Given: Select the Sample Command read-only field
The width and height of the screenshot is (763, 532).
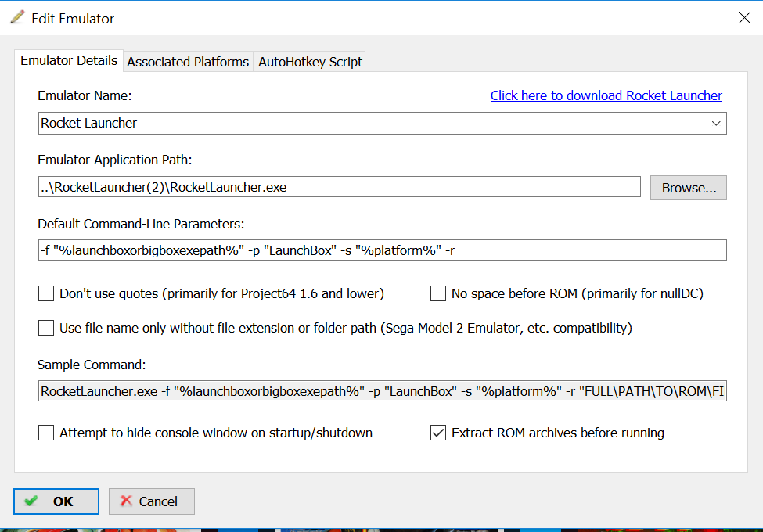Looking at the screenshot, I should click(382, 390).
